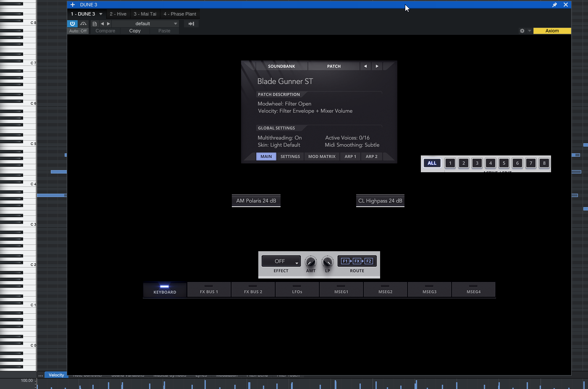The height and width of the screenshot is (389, 588).
Task: Select the FX BUS 1 tab
Action: pos(209,290)
